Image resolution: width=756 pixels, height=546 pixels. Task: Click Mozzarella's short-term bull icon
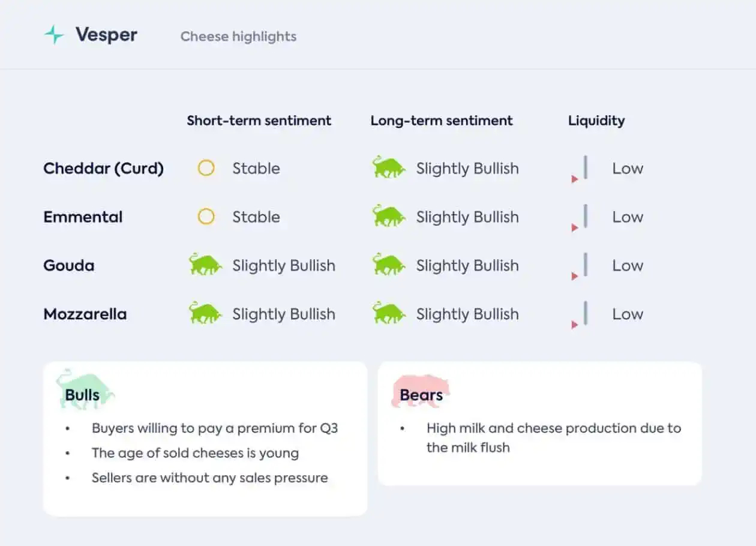tap(205, 313)
